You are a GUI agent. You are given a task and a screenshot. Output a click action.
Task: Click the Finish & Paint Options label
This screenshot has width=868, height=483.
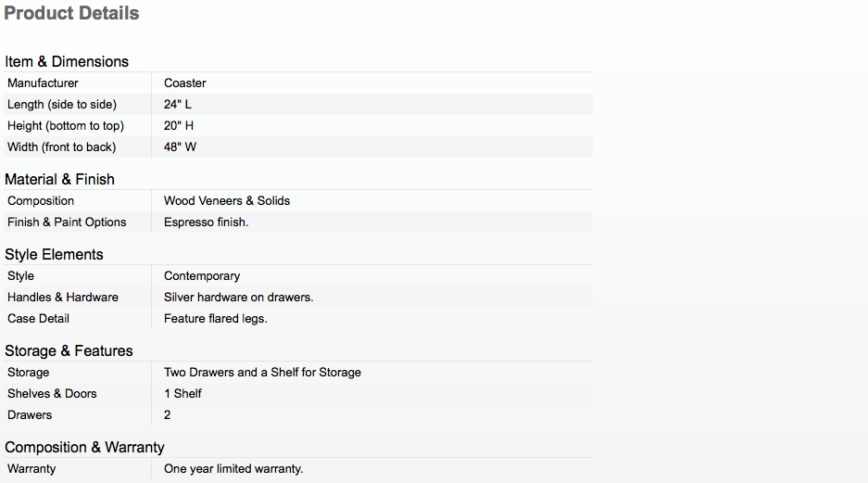point(67,222)
